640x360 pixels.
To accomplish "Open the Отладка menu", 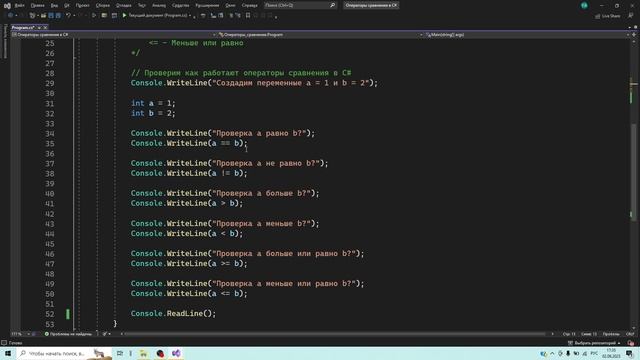I will point(123,5).
